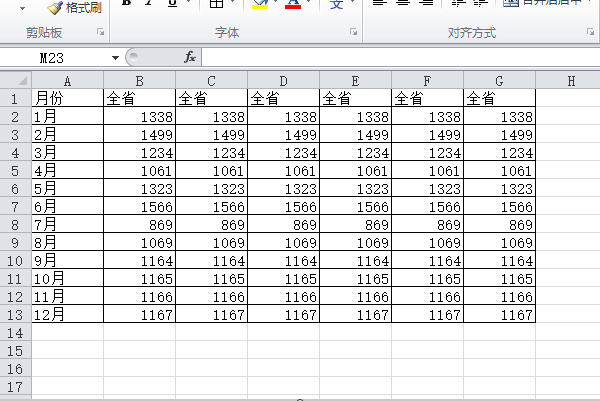
Task: Open the Name Box dropdown arrow
Action: 115,58
